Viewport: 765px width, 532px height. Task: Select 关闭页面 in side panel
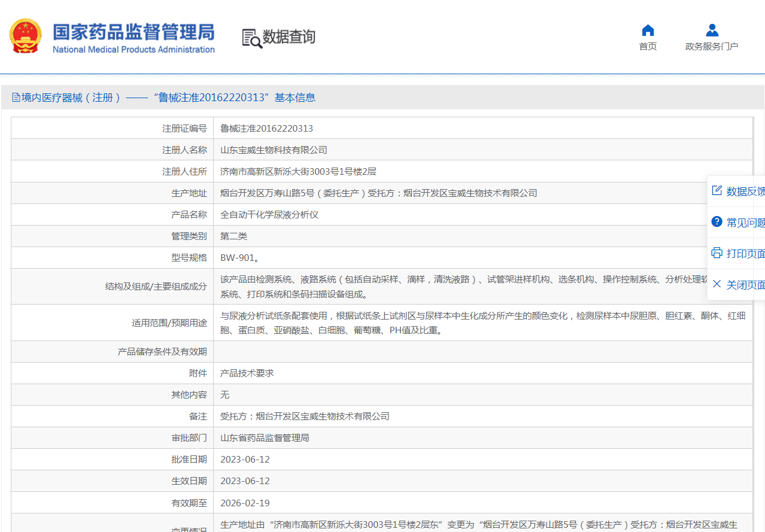pyautogui.click(x=745, y=285)
